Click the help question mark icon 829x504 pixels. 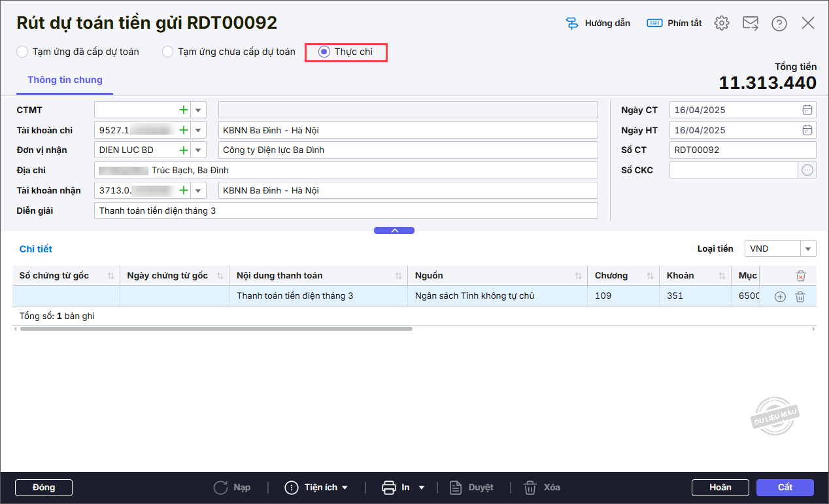(779, 24)
